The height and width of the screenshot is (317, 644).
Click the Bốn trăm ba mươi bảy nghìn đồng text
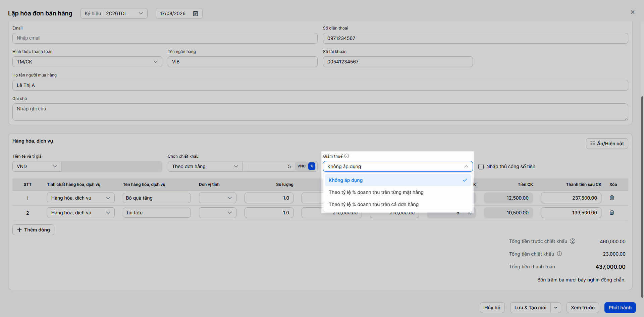pyautogui.click(x=581, y=280)
